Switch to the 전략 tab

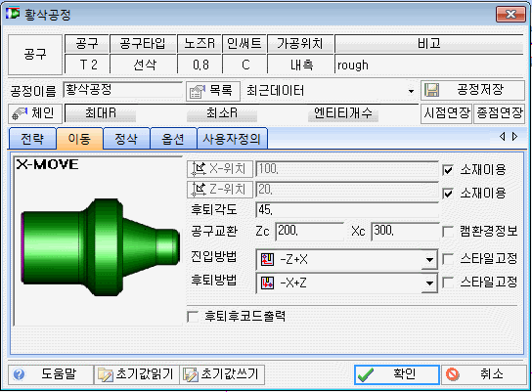(x=32, y=139)
